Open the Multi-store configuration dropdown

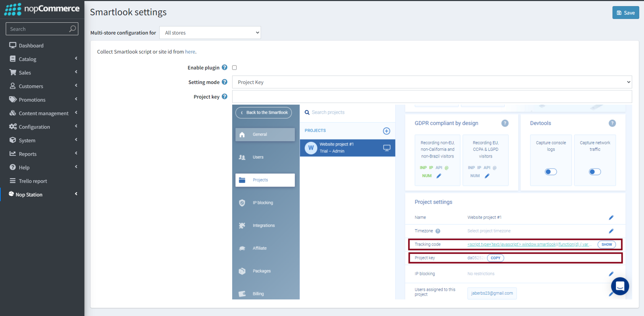(x=210, y=33)
